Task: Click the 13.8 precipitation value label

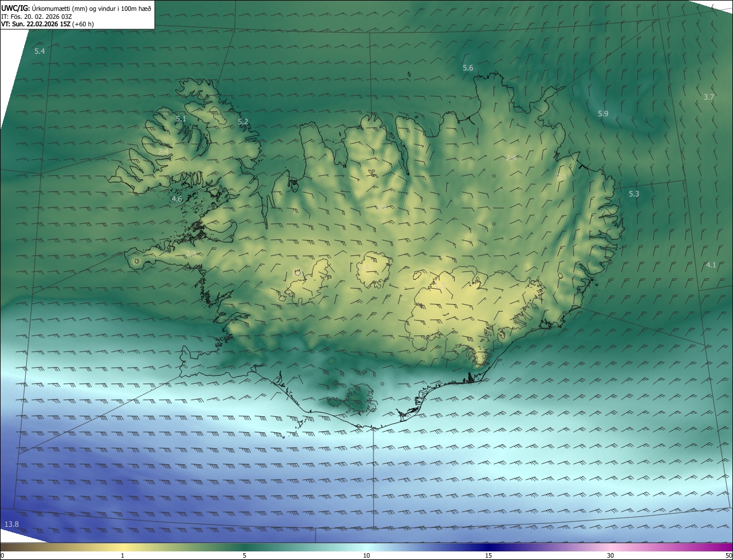Action: [11, 524]
